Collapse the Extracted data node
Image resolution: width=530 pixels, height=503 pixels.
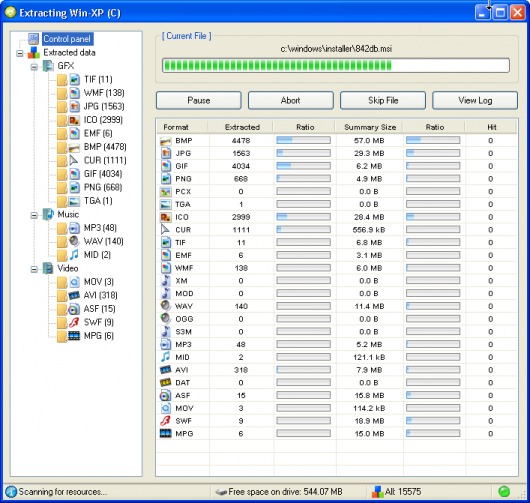click(x=20, y=53)
